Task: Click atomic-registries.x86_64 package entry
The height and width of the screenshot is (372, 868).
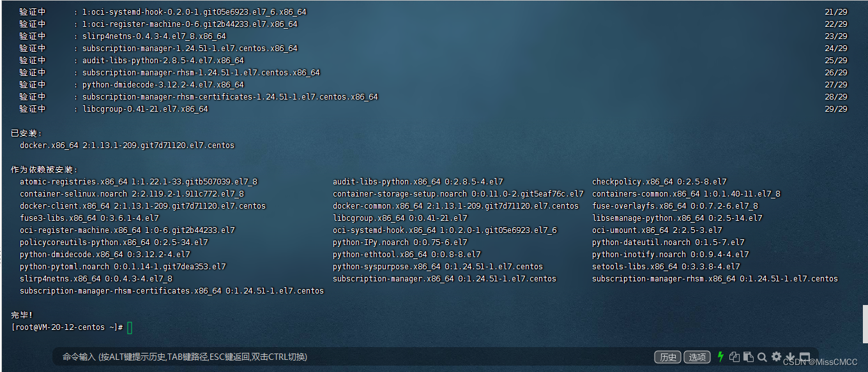Action: (x=139, y=182)
